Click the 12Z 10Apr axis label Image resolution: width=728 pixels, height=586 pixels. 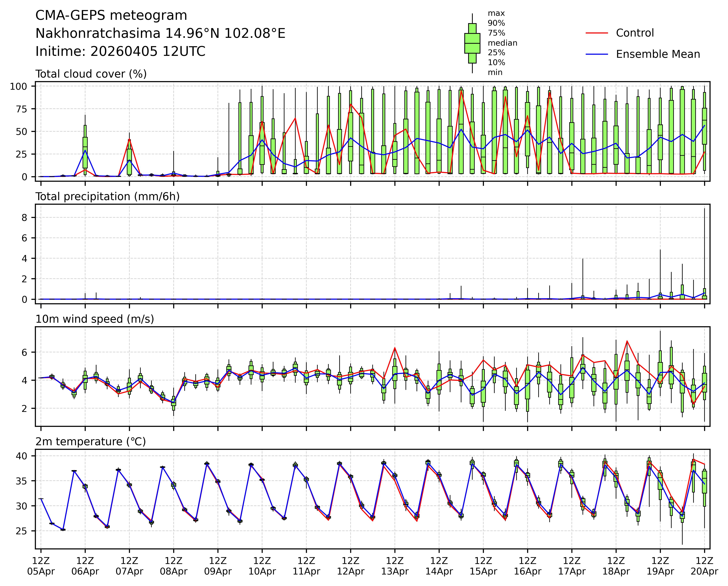tap(262, 566)
